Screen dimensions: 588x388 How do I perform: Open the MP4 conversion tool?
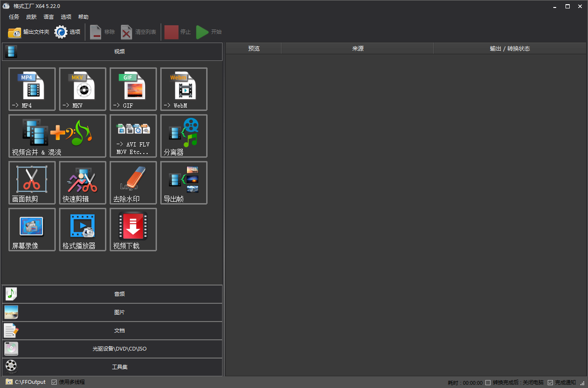32,89
